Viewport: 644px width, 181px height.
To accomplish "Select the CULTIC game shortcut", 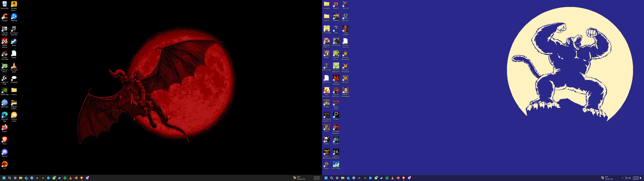I will pyautogui.click(x=327, y=128).
